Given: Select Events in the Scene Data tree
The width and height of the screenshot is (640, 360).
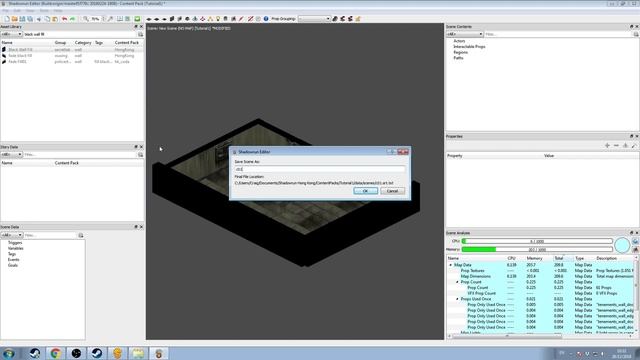Looking at the screenshot, I should [x=13, y=260].
